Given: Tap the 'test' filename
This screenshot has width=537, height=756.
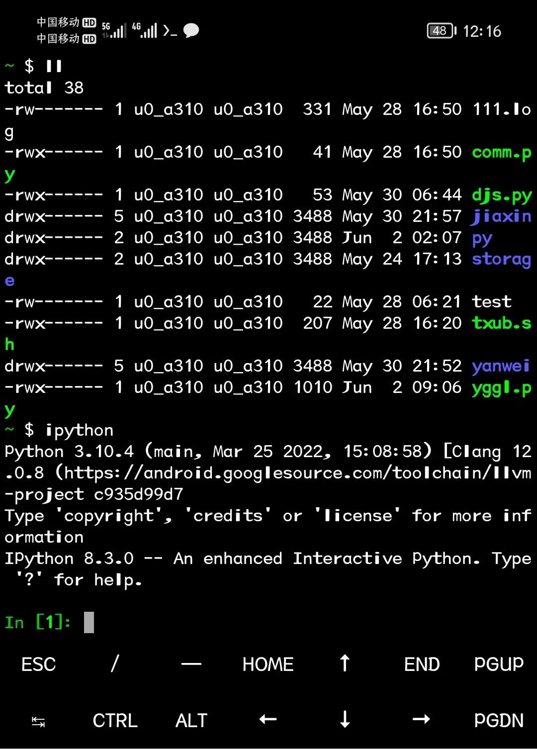Looking at the screenshot, I should (492, 301).
